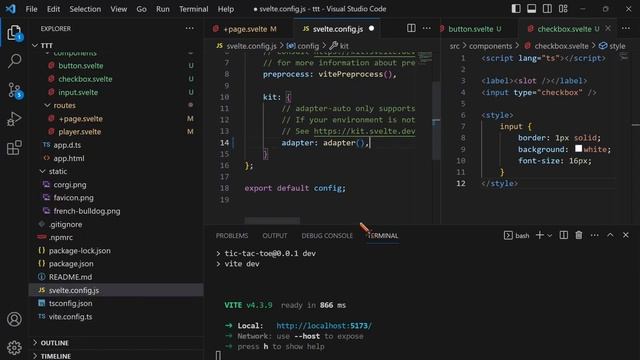The height and width of the screenshot is (360, 640).
Task: Select the kit breadcrumb in left editor
Action: [x=340, y=46]
